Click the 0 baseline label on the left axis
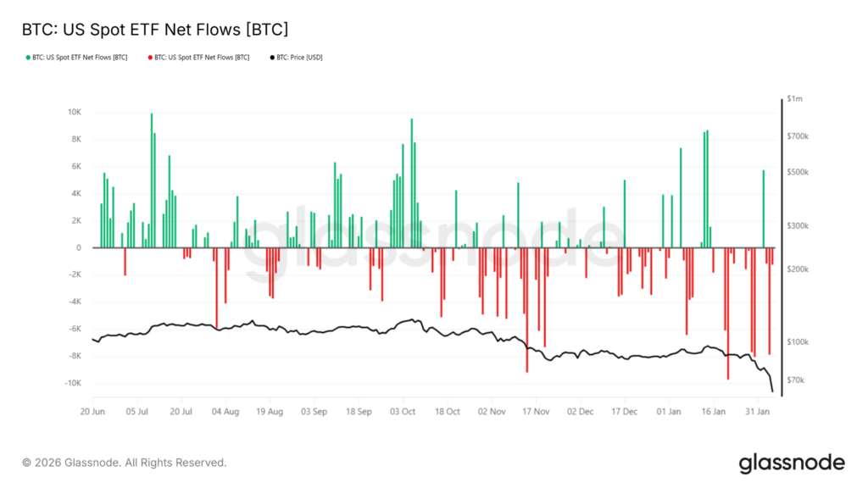The height and width of the screenshot is (488, 868). (79, 247)
